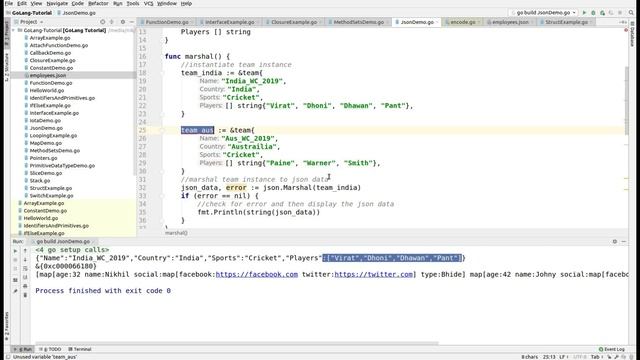Image resolution: width=640 pixels, height=360 pixels.
Task: Open Search Everywhere magnifier icon
Action: pos(631,13)
